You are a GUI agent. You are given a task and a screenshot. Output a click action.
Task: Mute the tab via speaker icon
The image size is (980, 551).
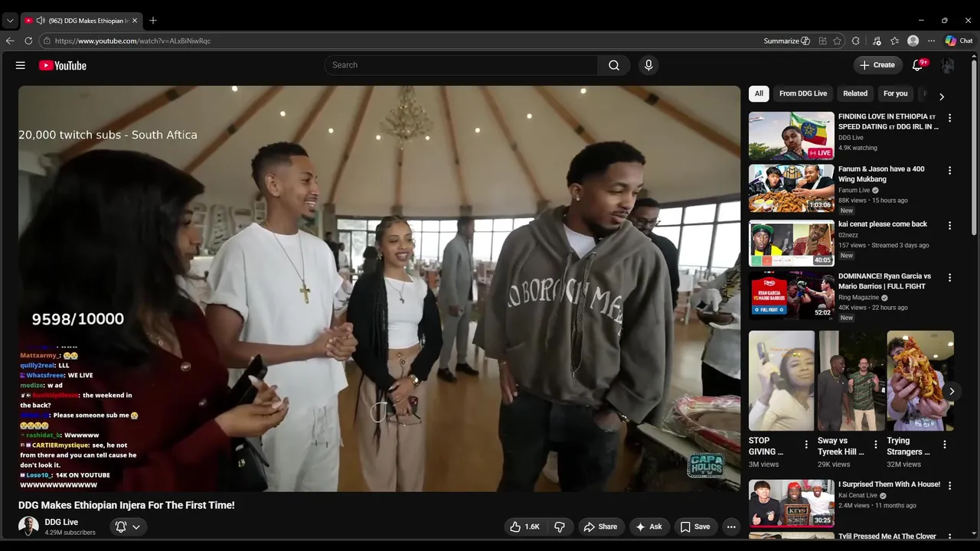pos(40,21)
